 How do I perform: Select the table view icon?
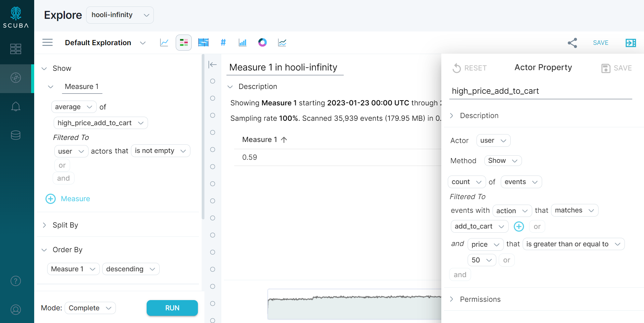pyautogui.click(x=184, y=42)
